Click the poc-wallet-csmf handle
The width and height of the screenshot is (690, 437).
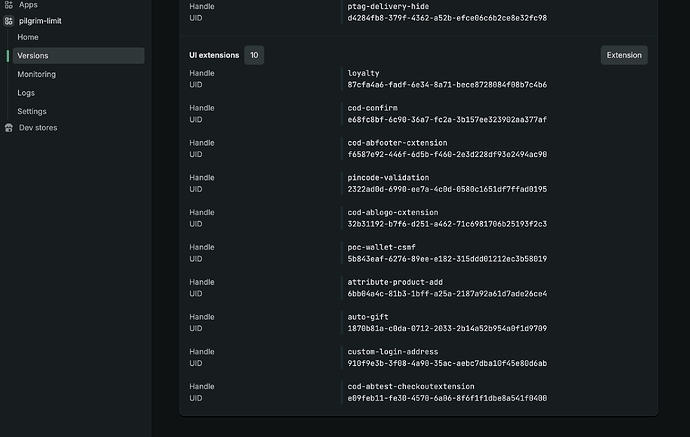click(381, 247)
